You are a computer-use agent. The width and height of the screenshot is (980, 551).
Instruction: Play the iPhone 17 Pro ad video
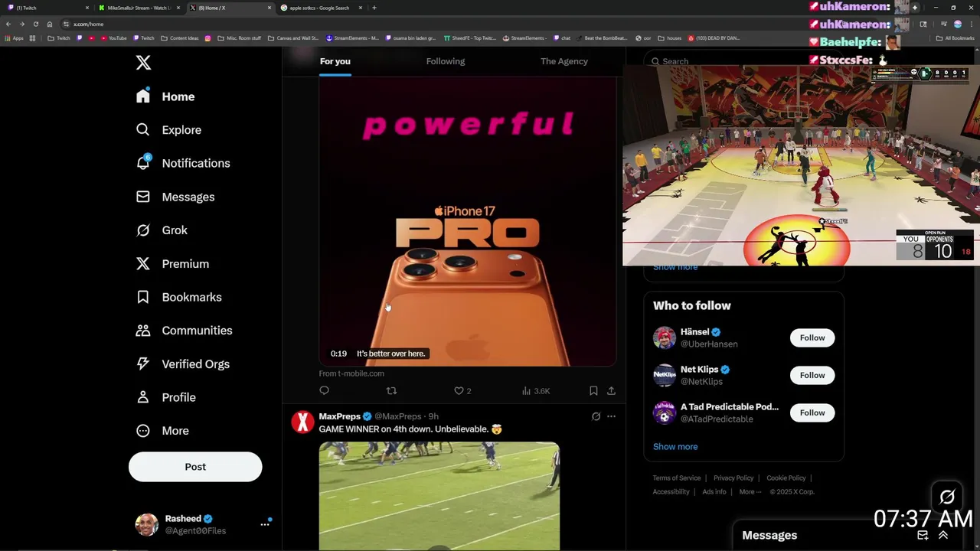tap(467, 222)
